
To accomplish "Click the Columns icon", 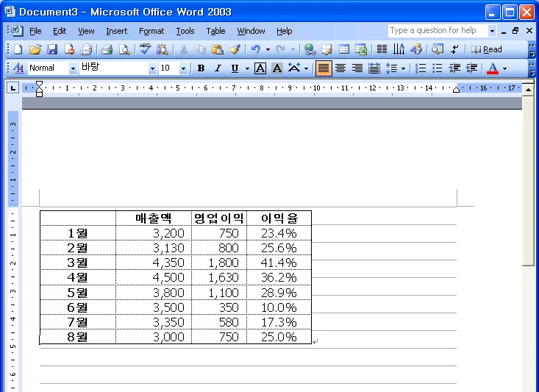I will click(x=382, y=49).
